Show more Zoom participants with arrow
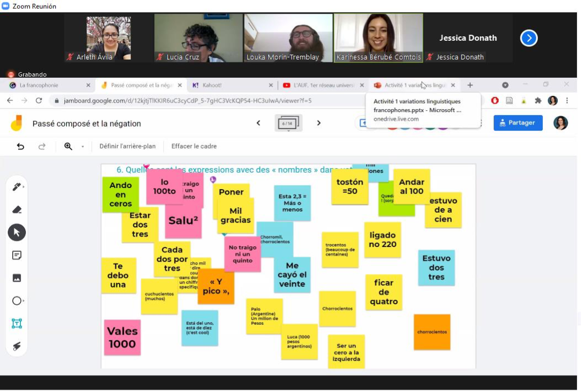The height and width of the screenshot is (392, 582). (529, 38)
